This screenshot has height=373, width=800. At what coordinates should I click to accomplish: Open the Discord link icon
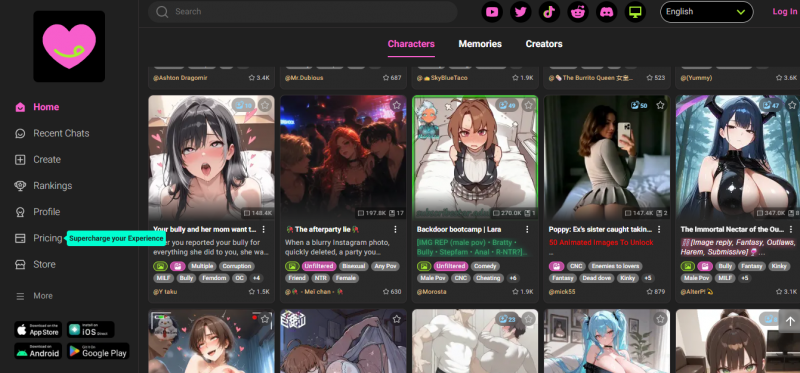tap(606, 12)
